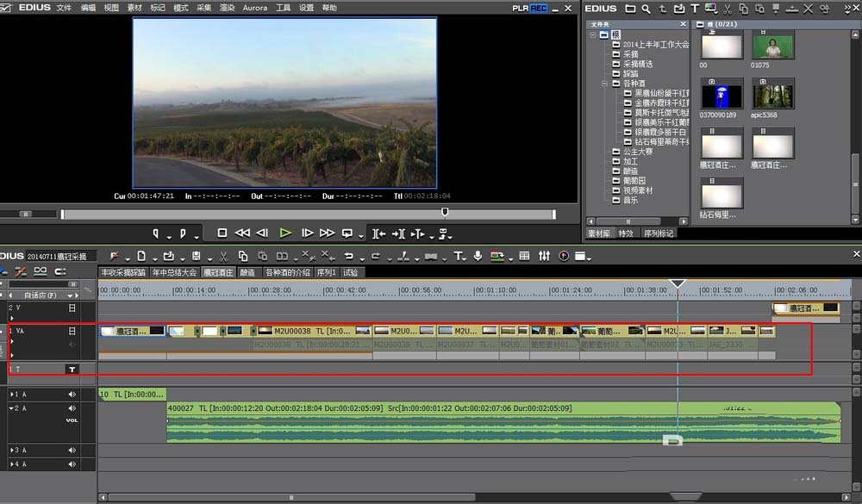Click the player position slider handle
This screenshot has width=862, height=504.
coord(445,212)
